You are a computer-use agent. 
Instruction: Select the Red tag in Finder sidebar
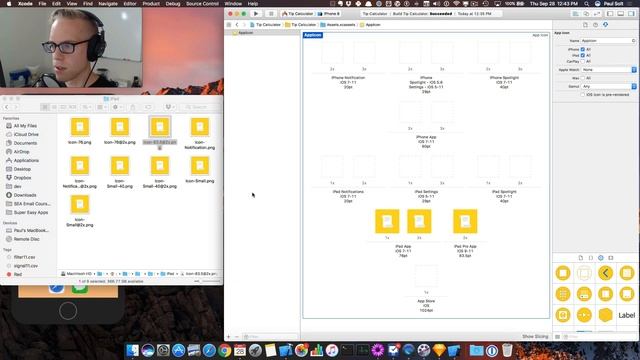point(18,274)
